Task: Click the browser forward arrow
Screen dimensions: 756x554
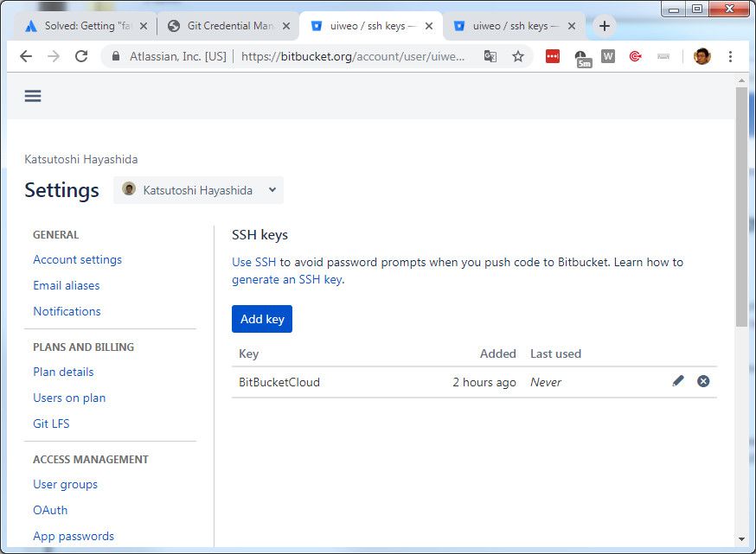Action: pyautogui.click(x=54, y=56)
